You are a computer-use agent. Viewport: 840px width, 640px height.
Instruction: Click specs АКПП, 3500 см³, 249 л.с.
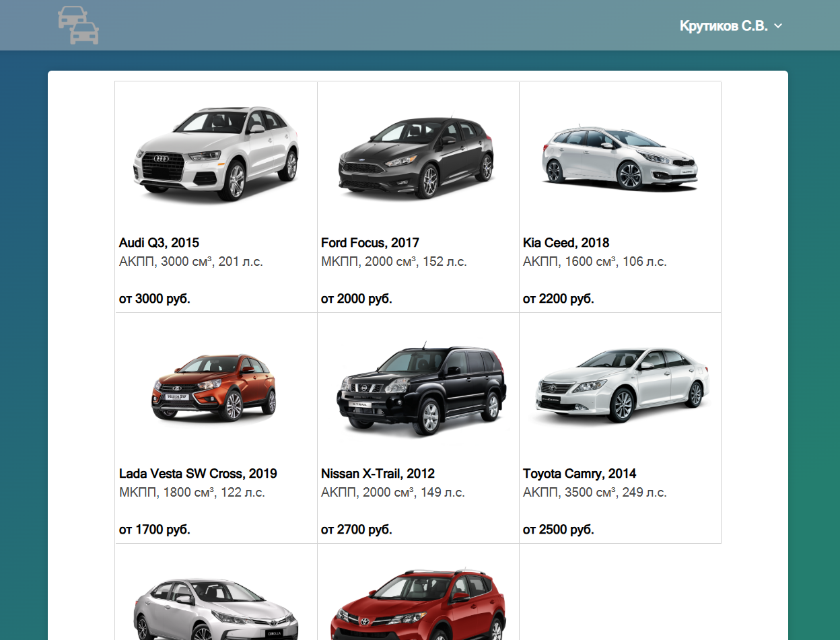point(595,493)
